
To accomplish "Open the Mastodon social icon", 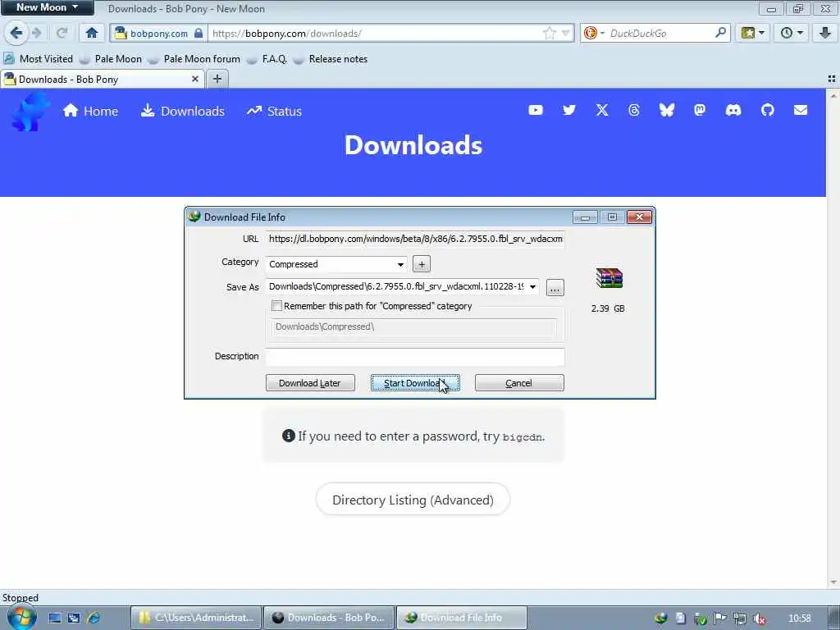I will [700, 110].
